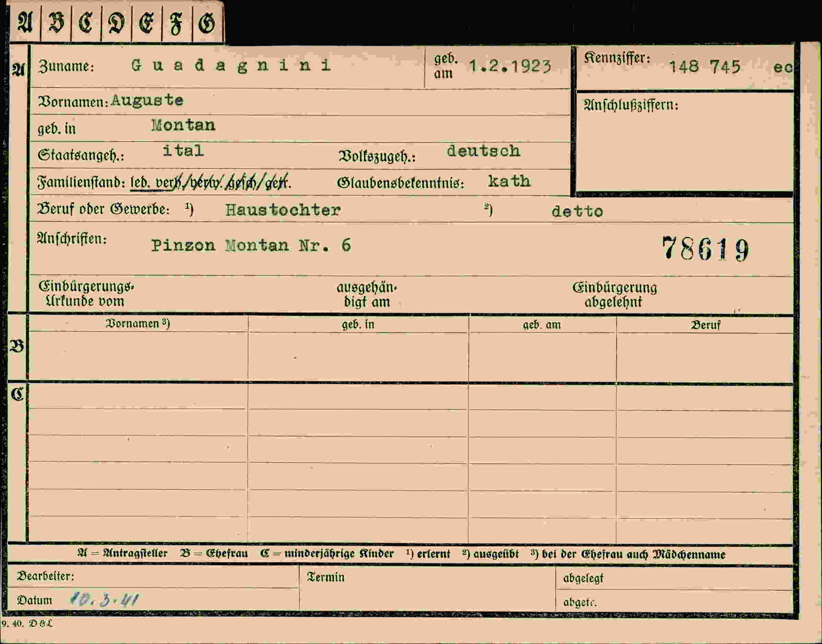Click the 'abgelegt' label

click(583, 579)
